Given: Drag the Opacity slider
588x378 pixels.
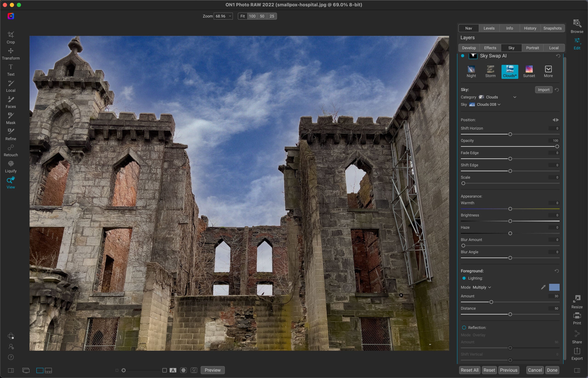Looking at the screenshot, I should click(558, 146).
